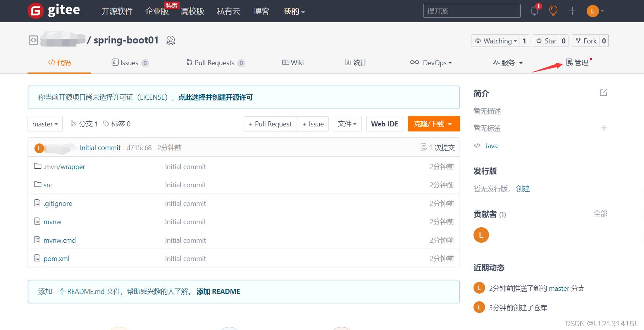Add a tag with the plus beside 暂无标签
The height and width of the screenshot is (330, 644).
[604, 128]
